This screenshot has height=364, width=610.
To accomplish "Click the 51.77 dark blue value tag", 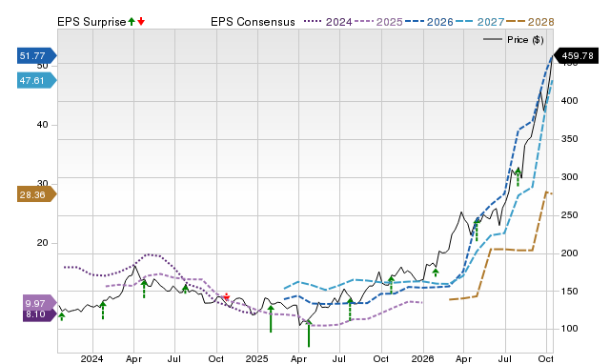I will [36, 55].
